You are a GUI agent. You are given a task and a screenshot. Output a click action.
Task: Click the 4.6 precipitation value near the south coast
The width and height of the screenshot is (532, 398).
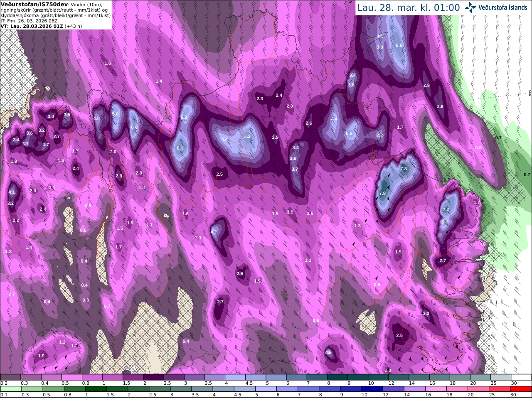[x=328, y=352]
